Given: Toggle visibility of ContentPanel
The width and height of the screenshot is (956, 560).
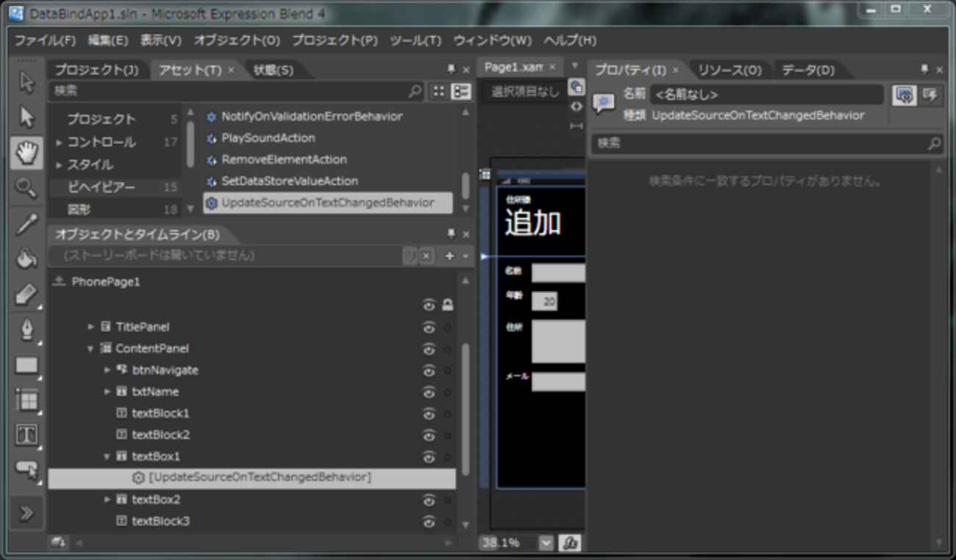Looking at the screenshot, I should [x=429, y=348].
